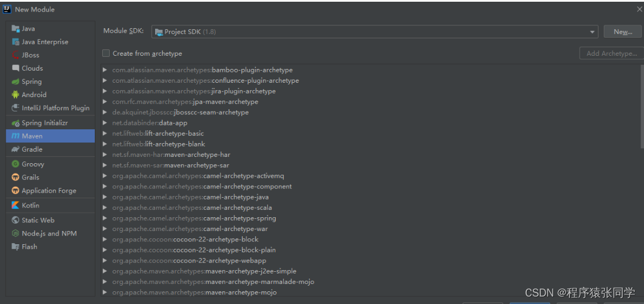
Task: Expand jira-plugin-archetype entry
Action: pos(105,91)
